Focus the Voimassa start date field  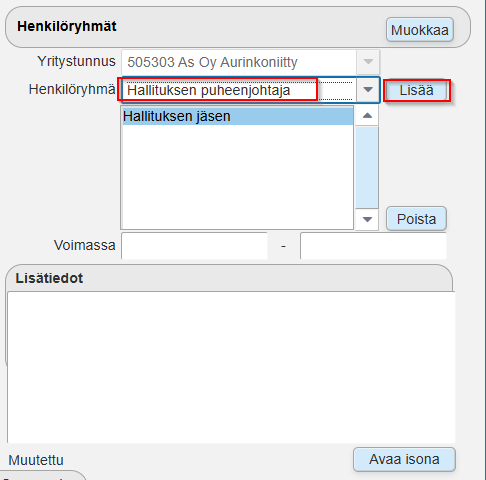(x=194, y=246)
